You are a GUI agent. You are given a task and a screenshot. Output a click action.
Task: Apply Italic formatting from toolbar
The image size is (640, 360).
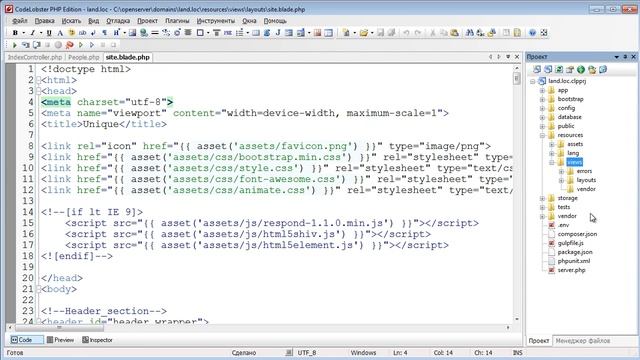(33, 33)
